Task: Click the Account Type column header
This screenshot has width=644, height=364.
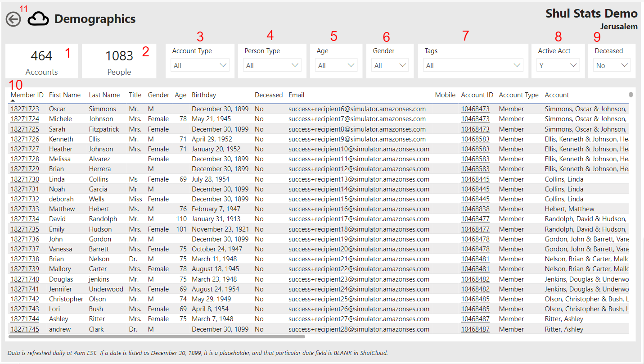Action: click(x=518, y=95)
